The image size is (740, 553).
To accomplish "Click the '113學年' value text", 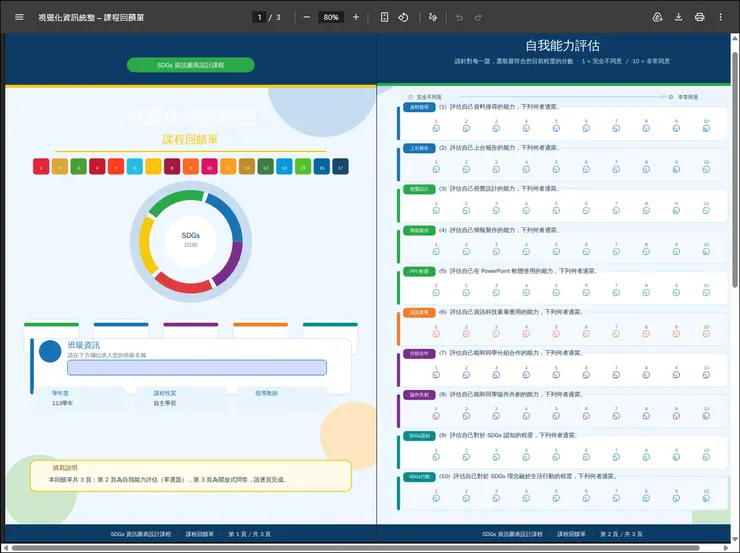I will click(62, 403).
